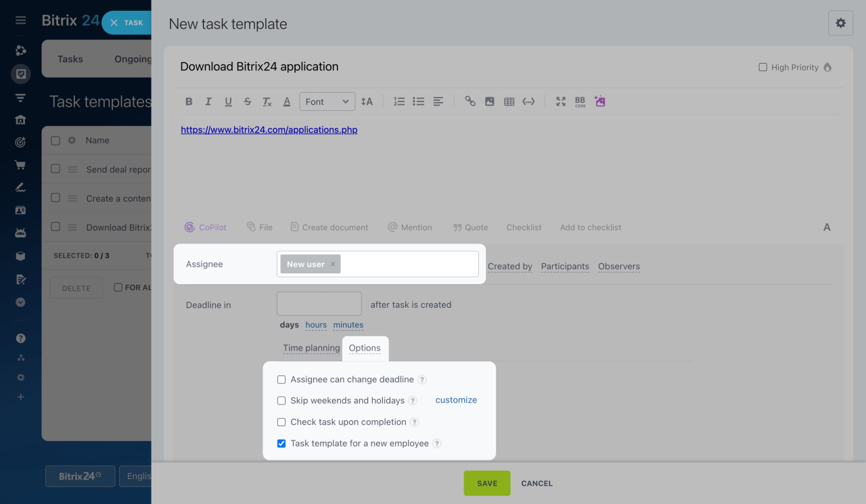Enable Skip weekends and holidays
This screenshot has height=504, width=866.
click(281, 400)
